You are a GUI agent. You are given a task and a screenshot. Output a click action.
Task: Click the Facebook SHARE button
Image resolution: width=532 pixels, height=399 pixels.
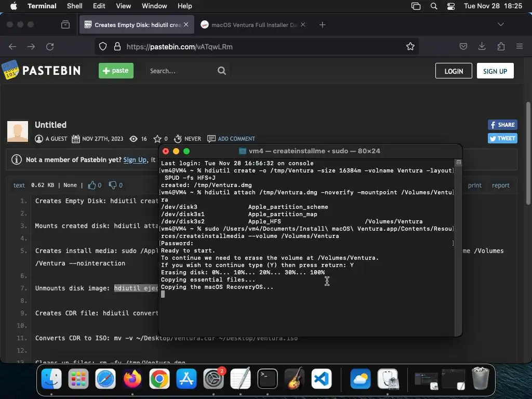click(x=502, y=125)
